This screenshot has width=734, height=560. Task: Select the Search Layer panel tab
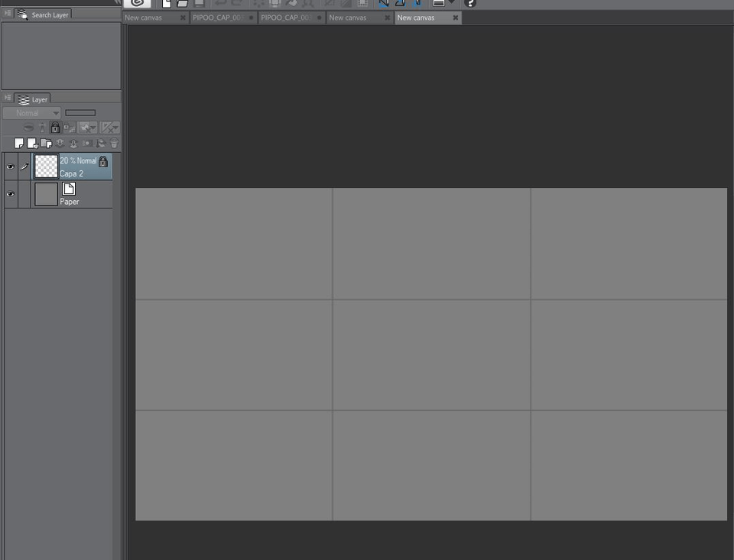click(44, 15)
